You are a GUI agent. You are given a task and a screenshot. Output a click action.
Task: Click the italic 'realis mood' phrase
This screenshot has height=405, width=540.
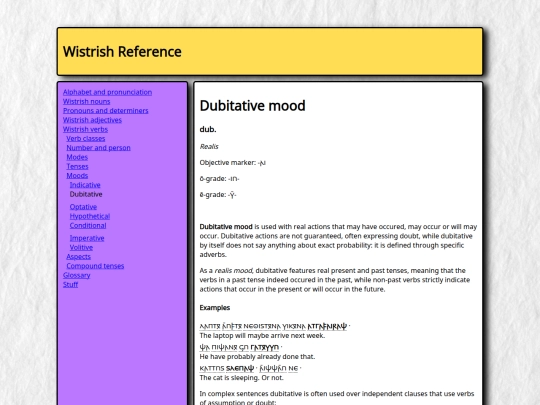click(x=234, y=270)
